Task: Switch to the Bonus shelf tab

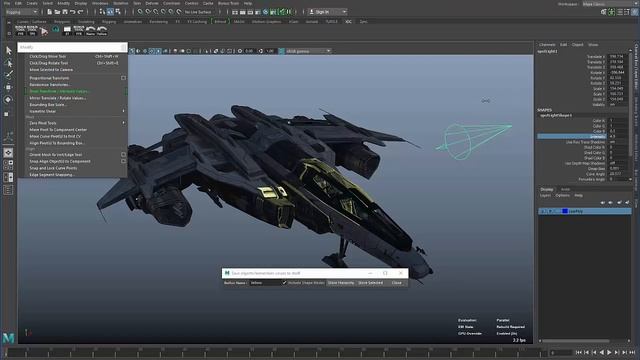Action: [x=220, y=21]
